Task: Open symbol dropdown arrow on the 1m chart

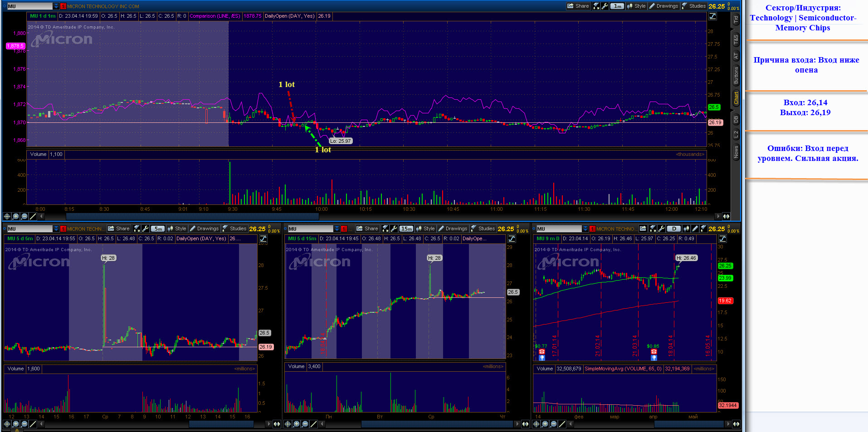Action: 56,6
